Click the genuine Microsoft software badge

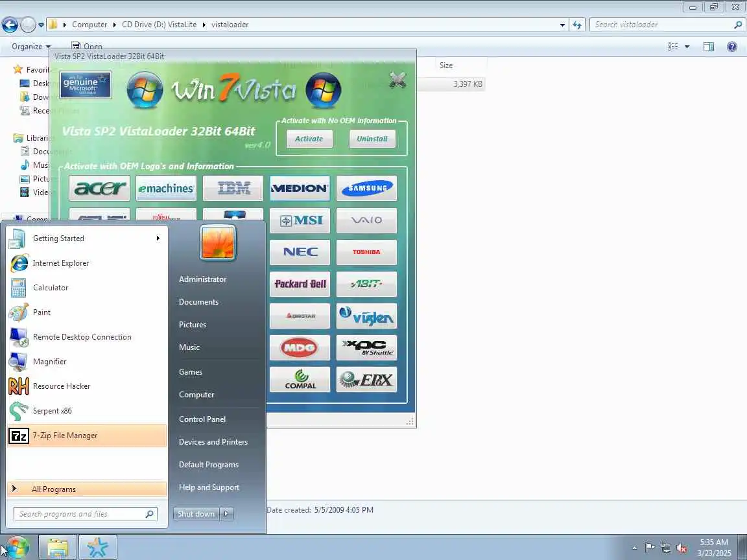(86, 86)
